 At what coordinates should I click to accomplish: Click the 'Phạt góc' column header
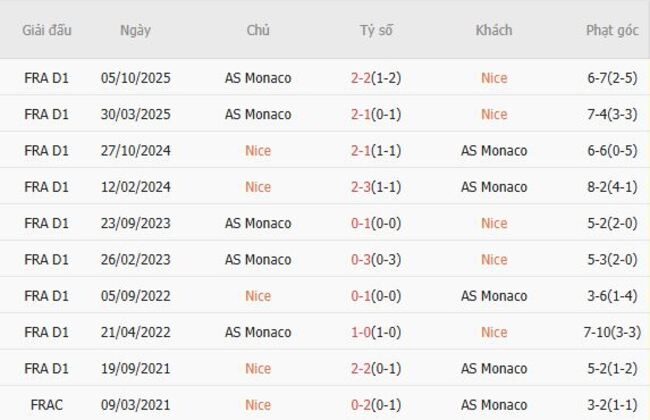(612, 30)
